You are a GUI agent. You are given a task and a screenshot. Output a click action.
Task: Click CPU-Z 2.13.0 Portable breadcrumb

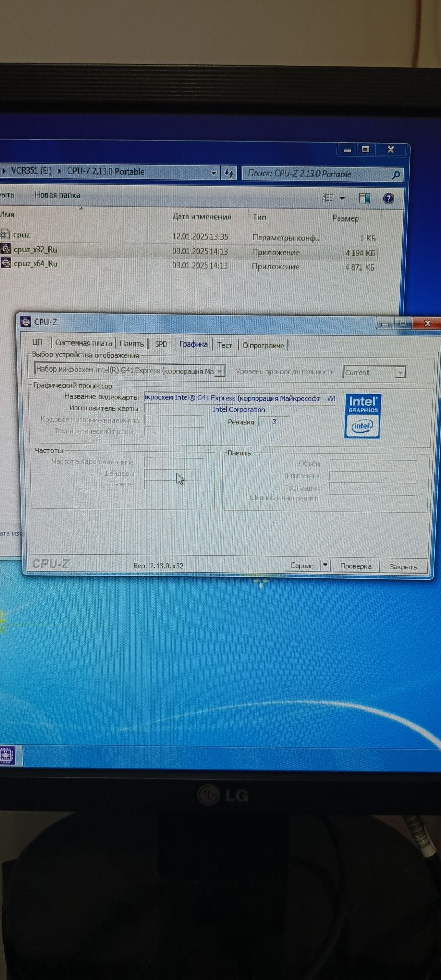(106, 171)
